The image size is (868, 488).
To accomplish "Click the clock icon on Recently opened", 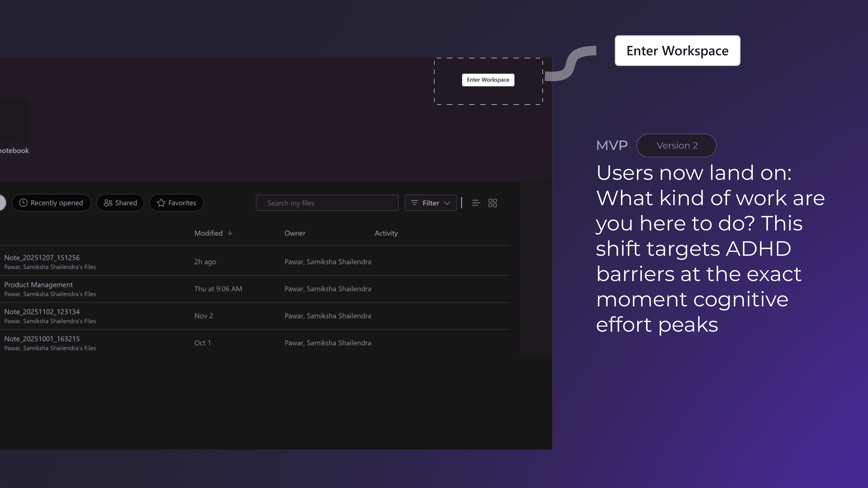I will pos(23,203).
